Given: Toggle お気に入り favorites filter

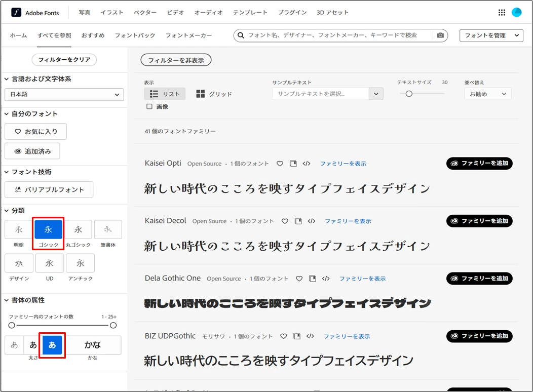Looking at the screenshot, I should [35, 132].
